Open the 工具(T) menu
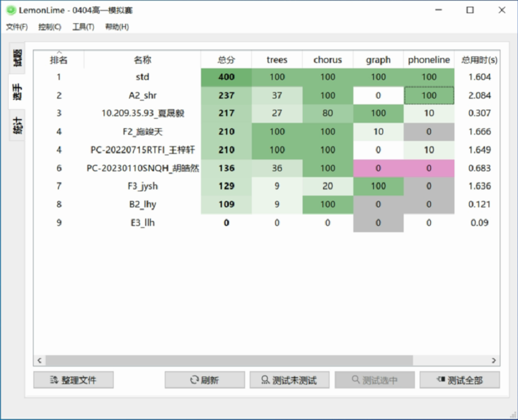This screenshot has height=420, width=518. [x=83, y=27]
